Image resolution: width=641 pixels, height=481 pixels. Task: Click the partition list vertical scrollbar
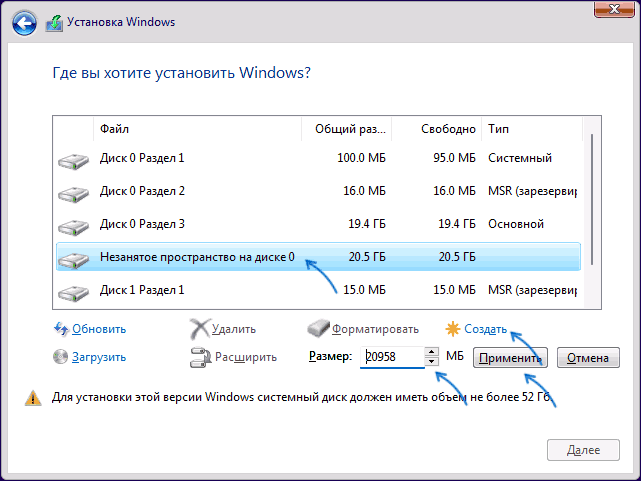point(592,200)
